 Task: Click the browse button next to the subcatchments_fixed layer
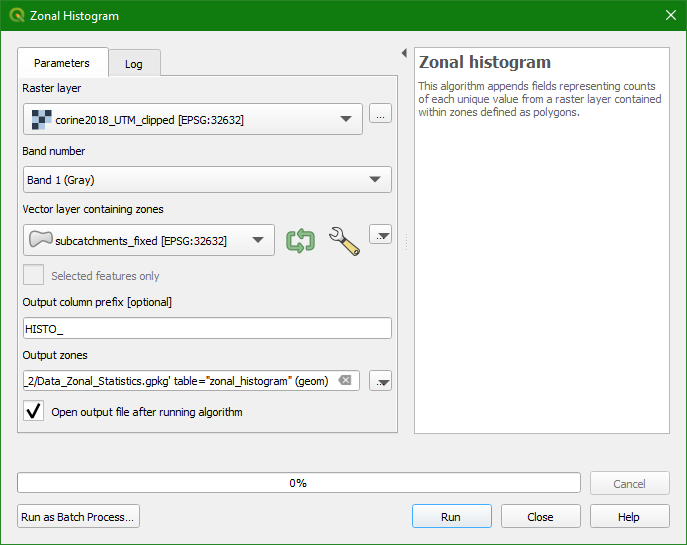(380, 235)
